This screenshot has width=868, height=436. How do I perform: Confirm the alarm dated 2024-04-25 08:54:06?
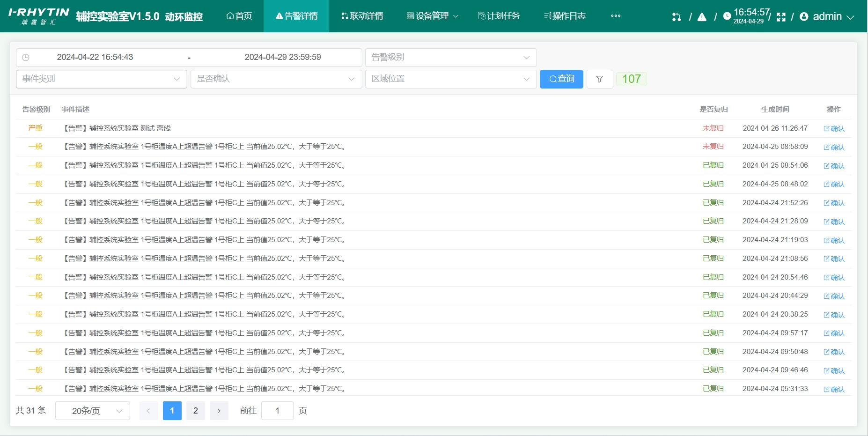(834, 166)
